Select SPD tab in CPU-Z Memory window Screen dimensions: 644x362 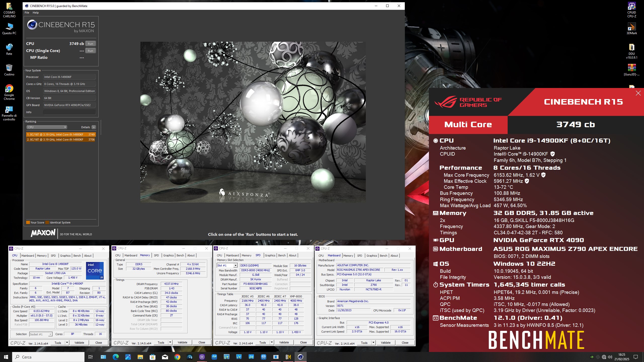pyautogui.click(x=156, y=255)
